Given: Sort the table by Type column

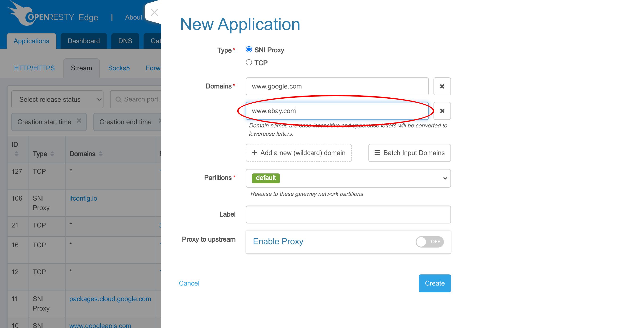Looking at the screenshot, I should pos(52,154).
